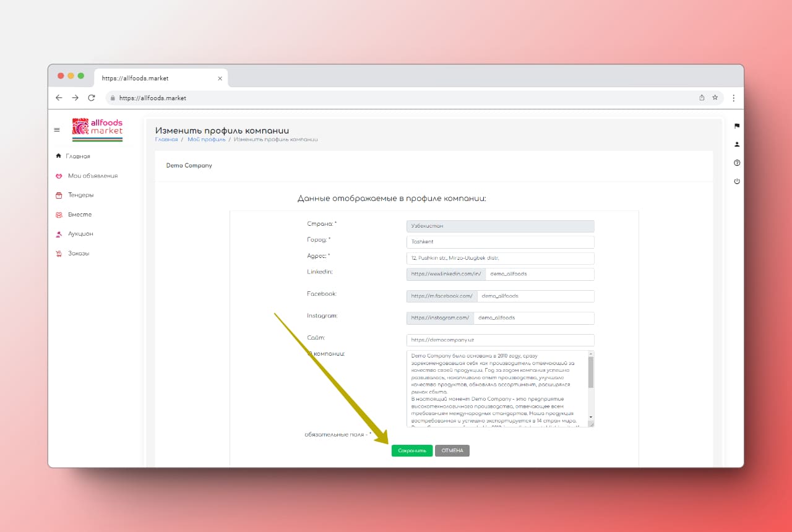Reload the page with the refresh icon

[x=92, y=98]
